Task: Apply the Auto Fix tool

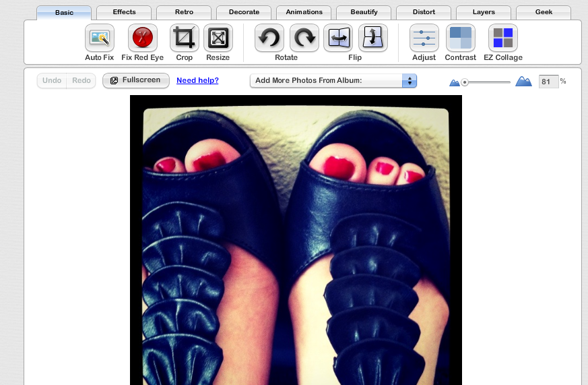Action: click(x=100, y=38)
